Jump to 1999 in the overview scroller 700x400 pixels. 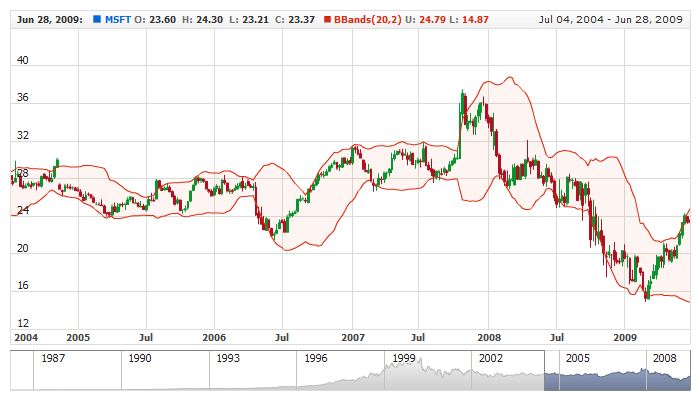coord(404,357)
